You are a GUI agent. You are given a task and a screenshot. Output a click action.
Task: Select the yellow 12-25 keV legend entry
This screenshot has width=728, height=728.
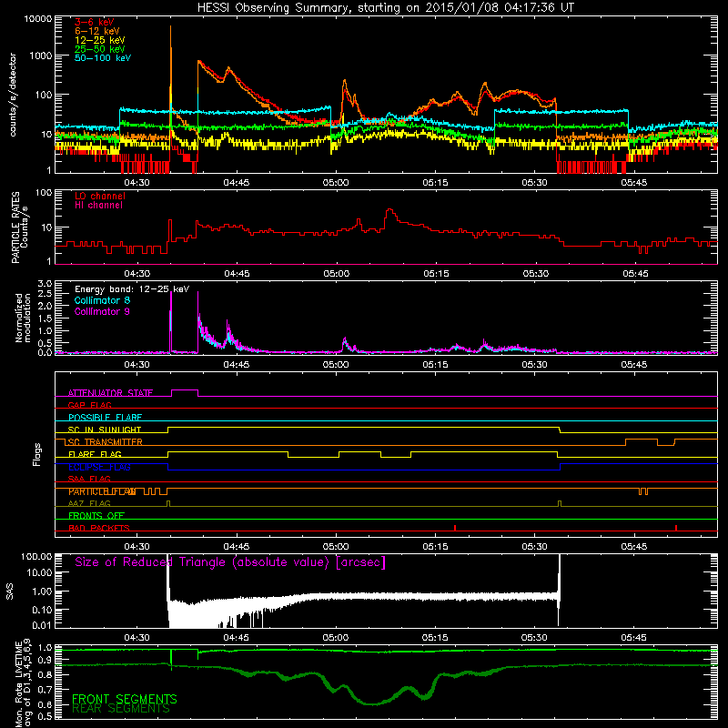click(100, 40)
